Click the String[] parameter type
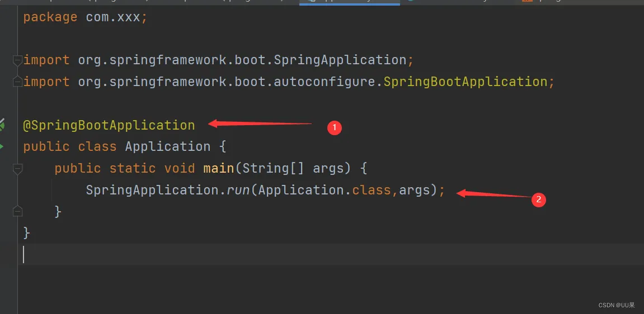 tap(273, 168)
